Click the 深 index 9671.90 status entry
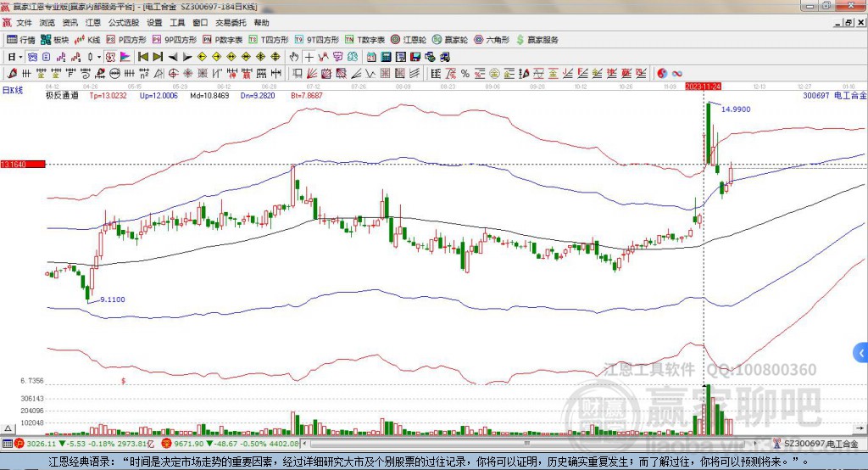868x470 pixels. click(x=231, y=444)
